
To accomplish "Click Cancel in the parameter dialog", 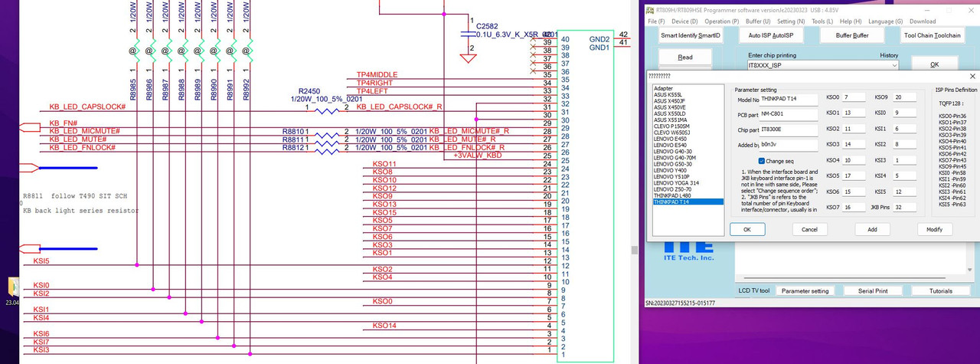I will tap(809, 229).
